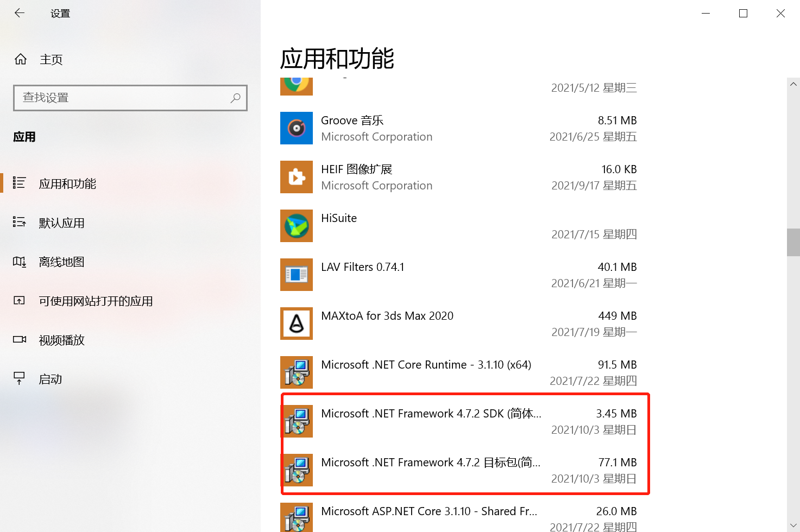
Task: Click the 可使用网站打开的应用 icon
Action: [x=20, y=301]
